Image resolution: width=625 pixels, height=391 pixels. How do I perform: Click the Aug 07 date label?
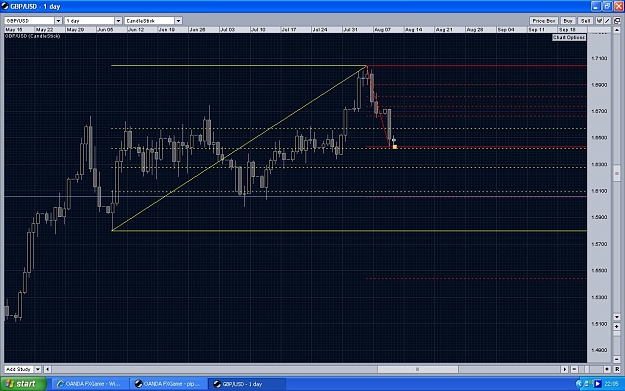point(382,30)
